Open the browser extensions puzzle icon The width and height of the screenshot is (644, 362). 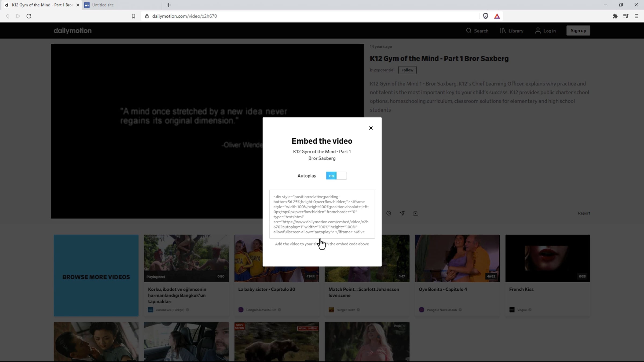(x=615, y=16)
